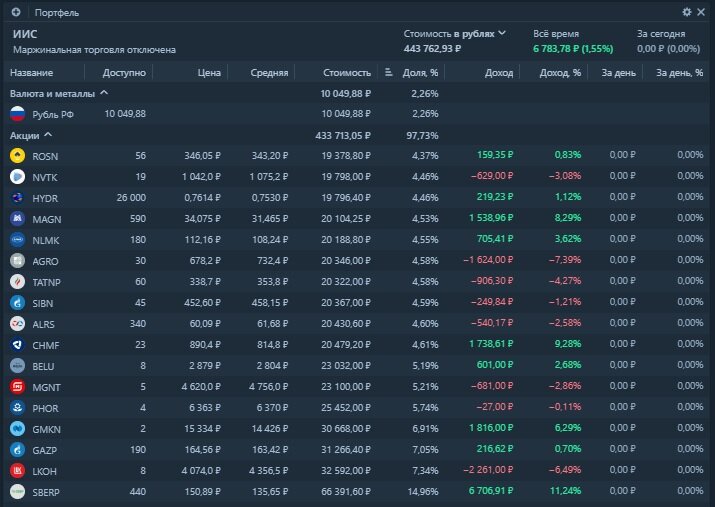Click Акции total 433 713,05 ₽
Viewport: 715px width, 507px height.
pos(343,135)
